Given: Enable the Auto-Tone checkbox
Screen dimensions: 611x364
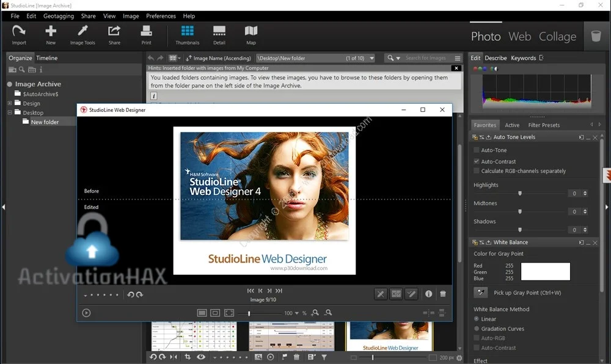Looking at the screenshot, I should [x=476, y=150].
